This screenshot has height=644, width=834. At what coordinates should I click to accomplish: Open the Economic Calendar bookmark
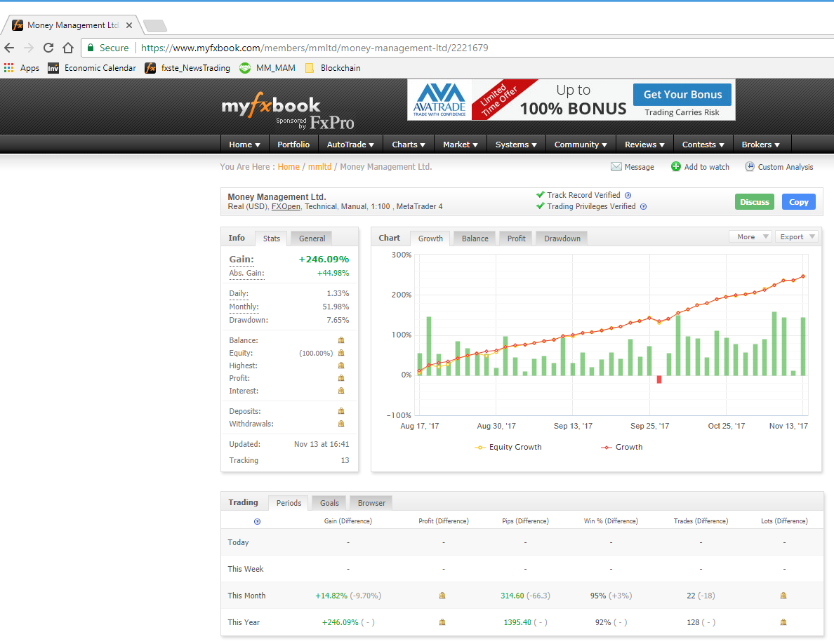pos(92,68)
